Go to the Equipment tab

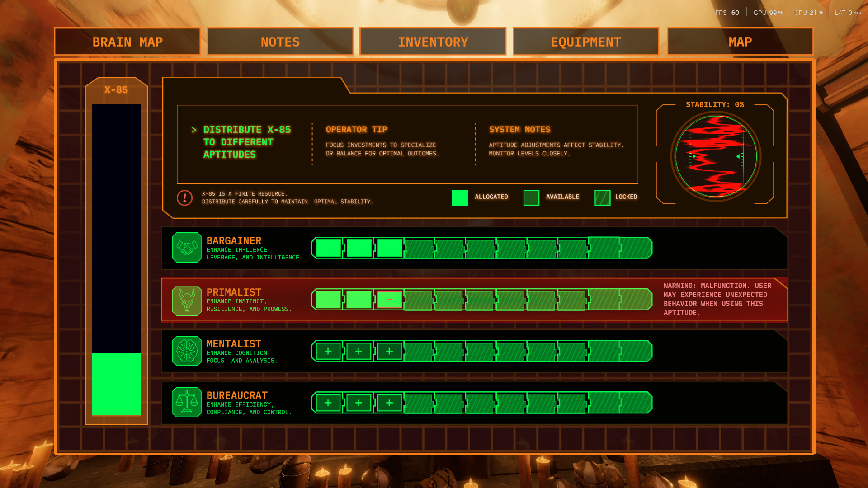pos(586,42)
